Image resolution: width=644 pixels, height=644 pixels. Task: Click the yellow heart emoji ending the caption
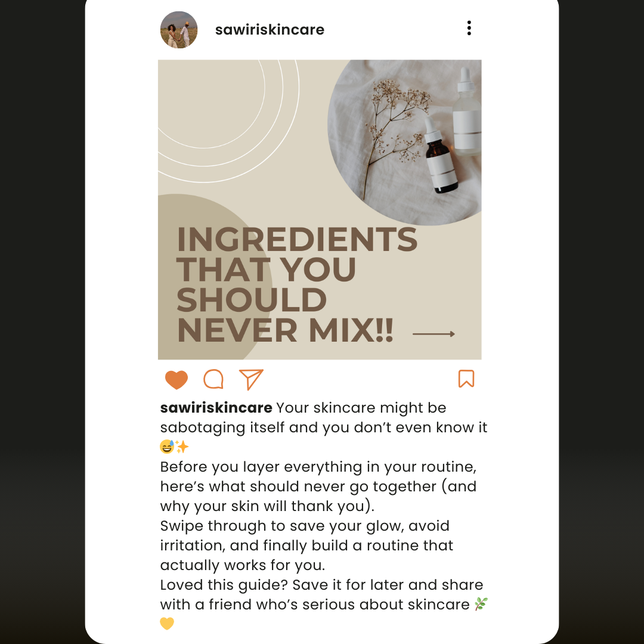click(x=167, y=624)
